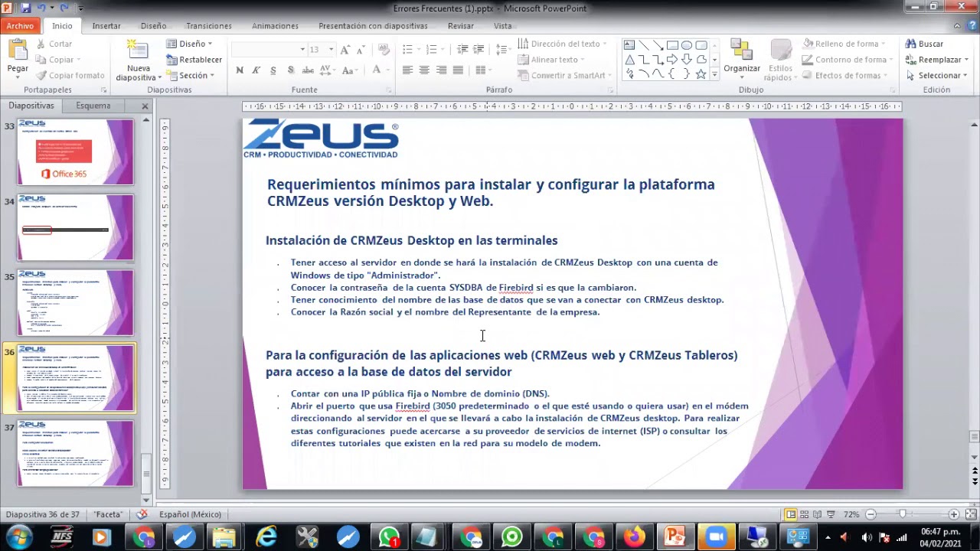Toggle bold (N) formatting

click(240, 70)
